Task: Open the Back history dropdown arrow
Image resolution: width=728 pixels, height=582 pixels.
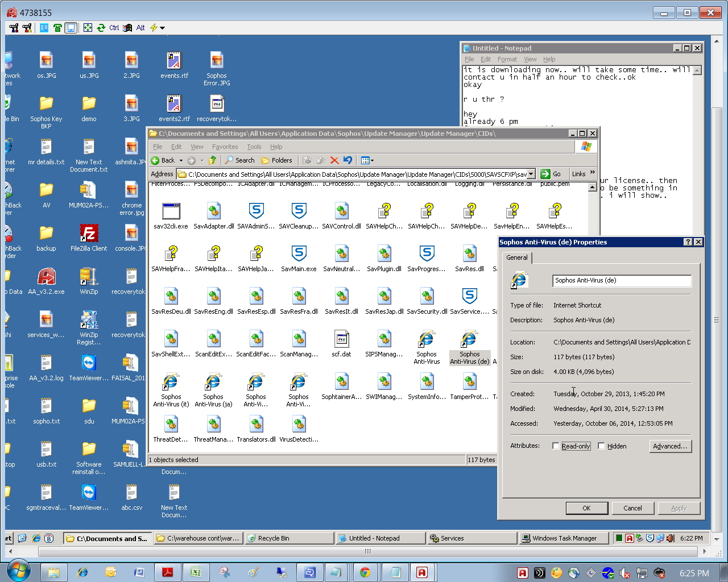Action: (181, 161)
